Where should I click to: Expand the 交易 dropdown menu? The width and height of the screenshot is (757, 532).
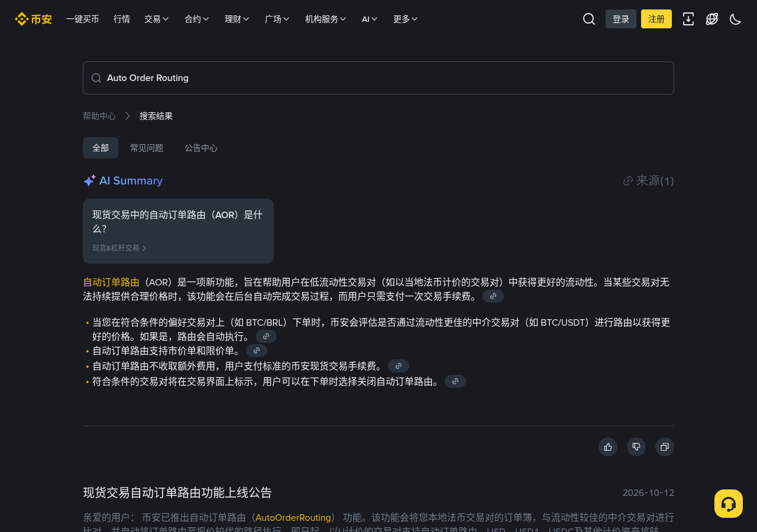coord(157,19)
